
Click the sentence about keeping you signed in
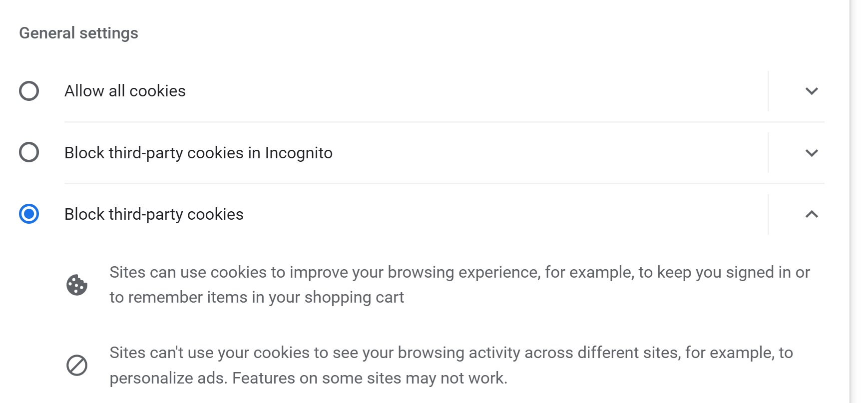pos(459,285)
